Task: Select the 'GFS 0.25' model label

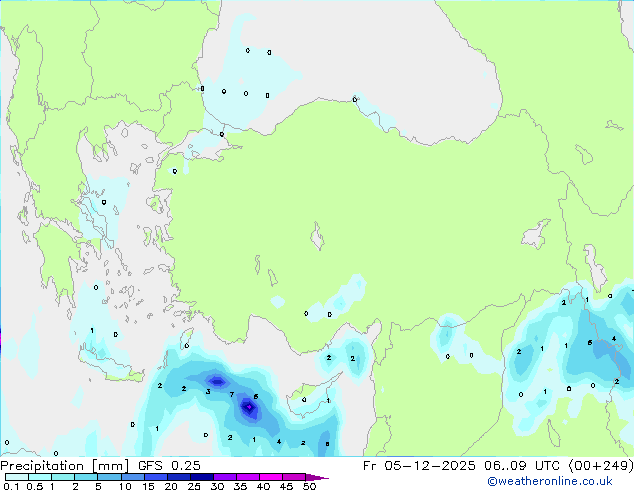Action: click(169, 466)
